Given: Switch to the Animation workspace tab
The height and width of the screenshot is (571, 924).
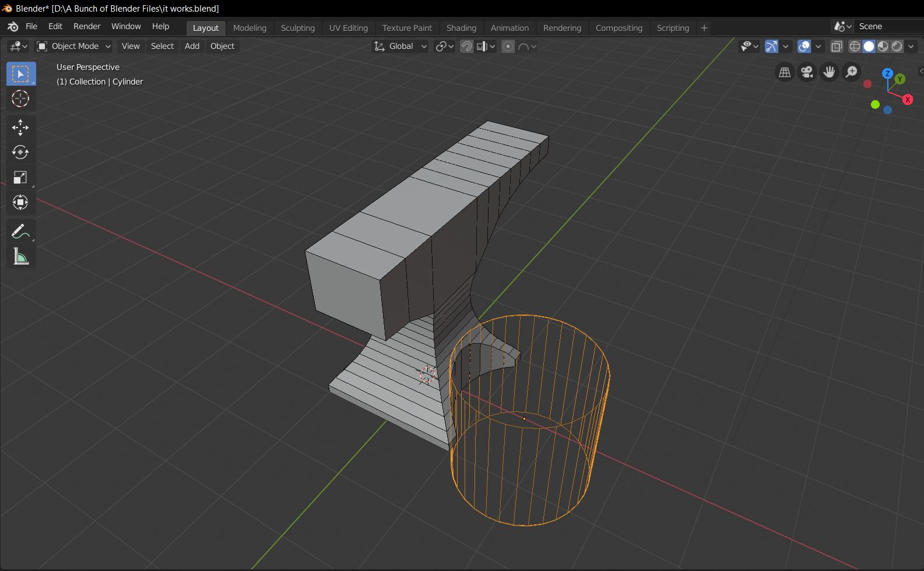Looking at the screenshot, I should 510,28.
